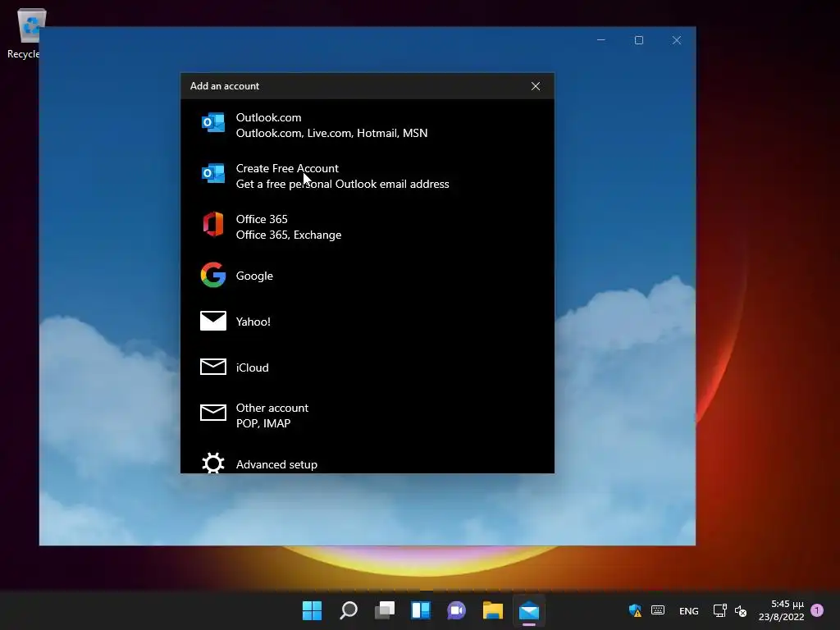840x630 pixels.
Task: Open Task View on the taskbar
Action: point(384,610)
